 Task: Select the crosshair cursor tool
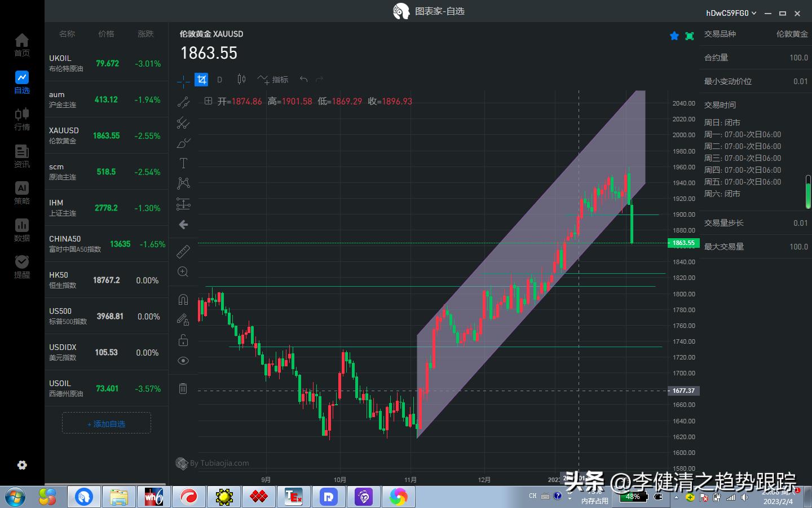pyautogui.click(x=183, y=81)
